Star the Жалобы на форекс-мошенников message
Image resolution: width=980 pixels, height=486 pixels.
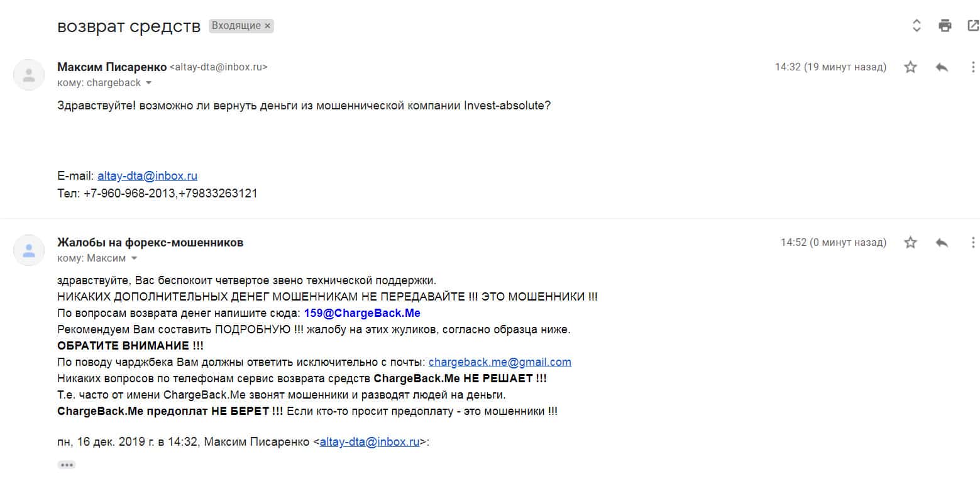[x=910, y=242]
